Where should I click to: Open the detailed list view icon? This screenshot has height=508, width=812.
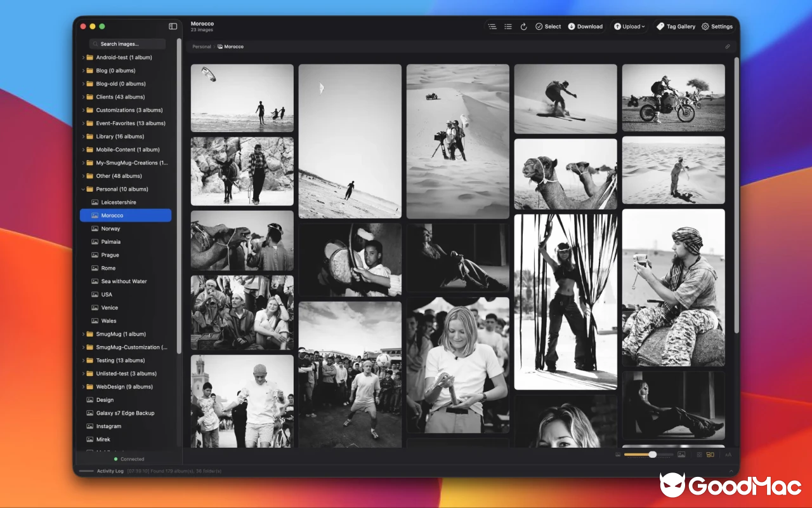[492, 26]
